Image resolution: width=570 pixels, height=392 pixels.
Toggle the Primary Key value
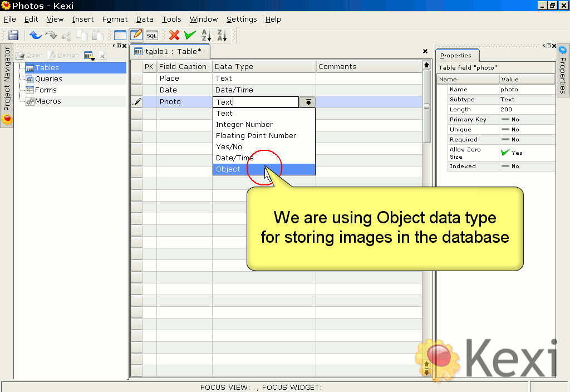(x=527, y=120)
